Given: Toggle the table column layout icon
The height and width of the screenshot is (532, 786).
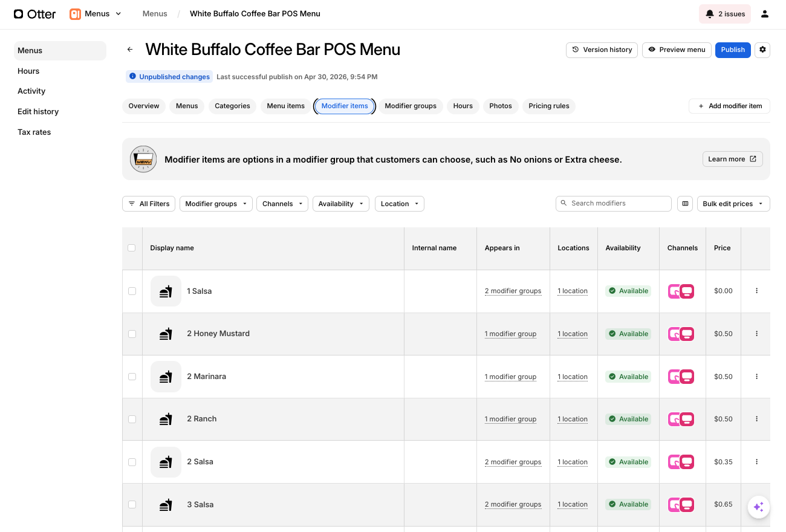Looking at the screenshot, I should (x=685, y=204).
